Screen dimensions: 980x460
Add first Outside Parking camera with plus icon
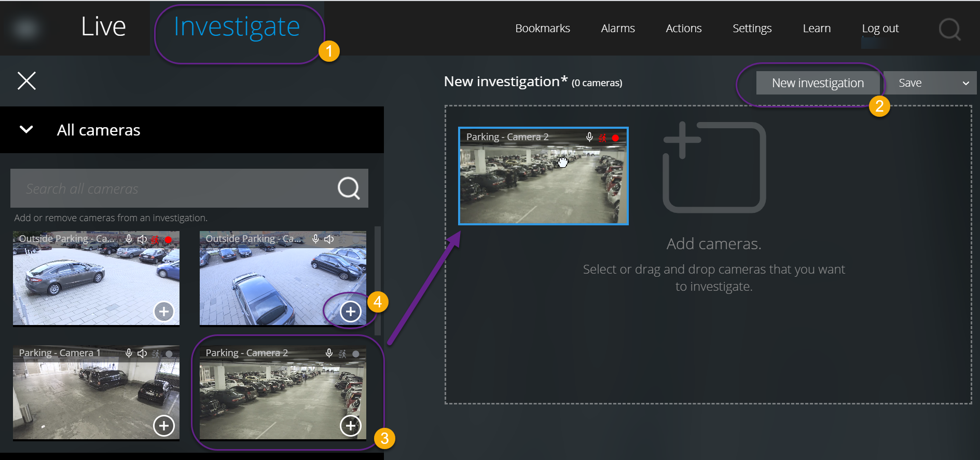coord(164,312)
